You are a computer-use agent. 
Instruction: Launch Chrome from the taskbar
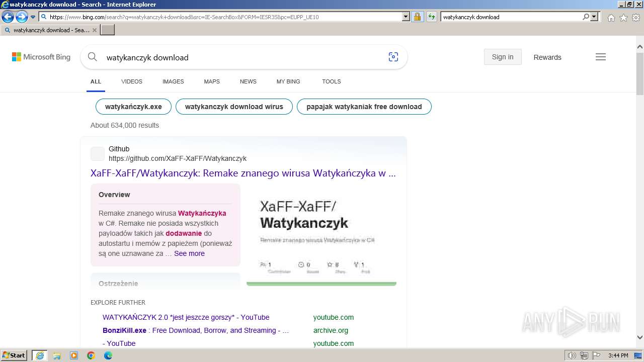[91, 355]
